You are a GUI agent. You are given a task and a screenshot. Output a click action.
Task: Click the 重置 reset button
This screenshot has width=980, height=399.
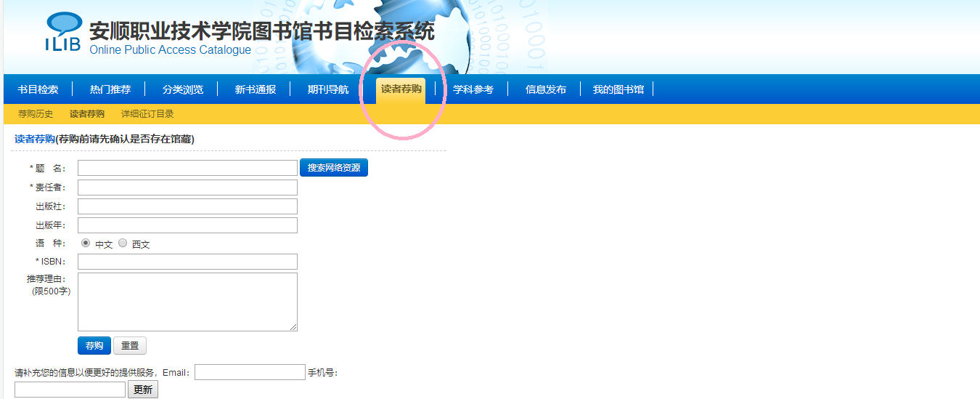tap(130, 345)
